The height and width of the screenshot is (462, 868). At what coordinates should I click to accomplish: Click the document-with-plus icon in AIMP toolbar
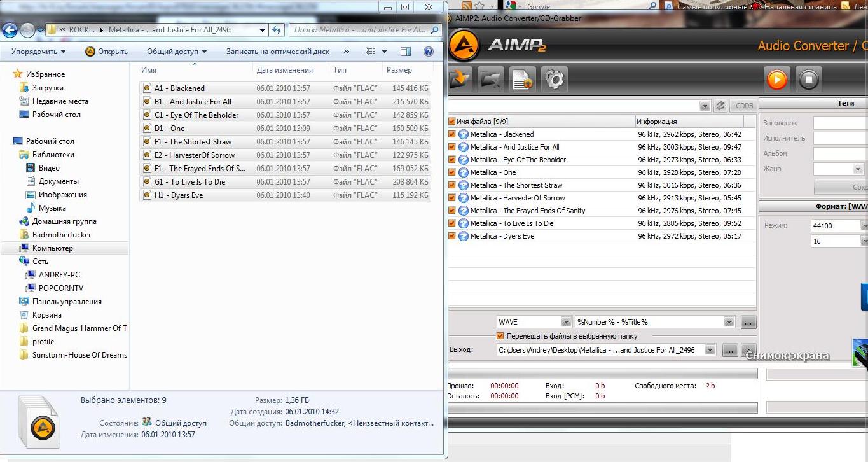coord(523,80)
